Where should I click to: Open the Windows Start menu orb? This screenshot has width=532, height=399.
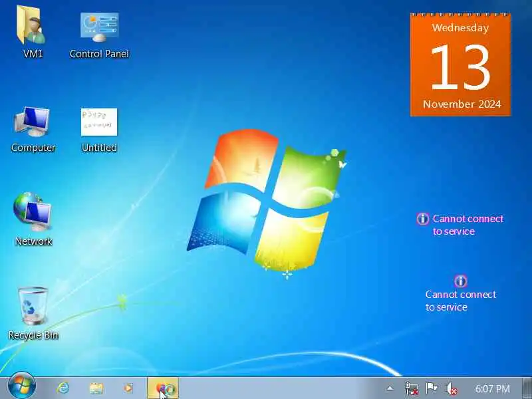[x=22, y=387]
